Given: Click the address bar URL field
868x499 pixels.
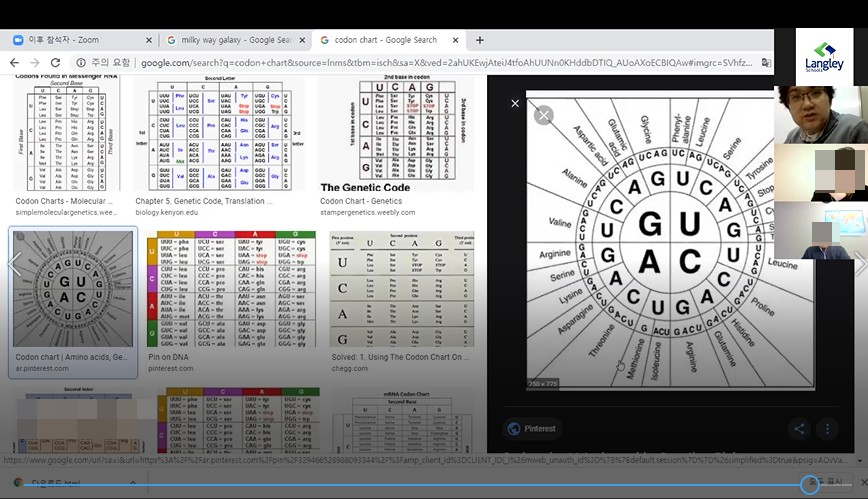Looking at the screenshot, I should (446, 63).
